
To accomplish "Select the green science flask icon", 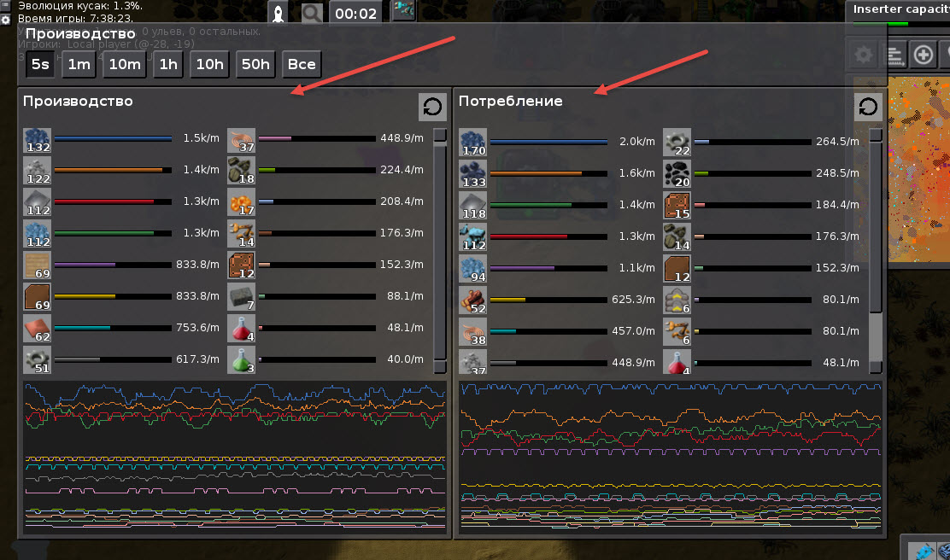I will (x=241, y=361).
